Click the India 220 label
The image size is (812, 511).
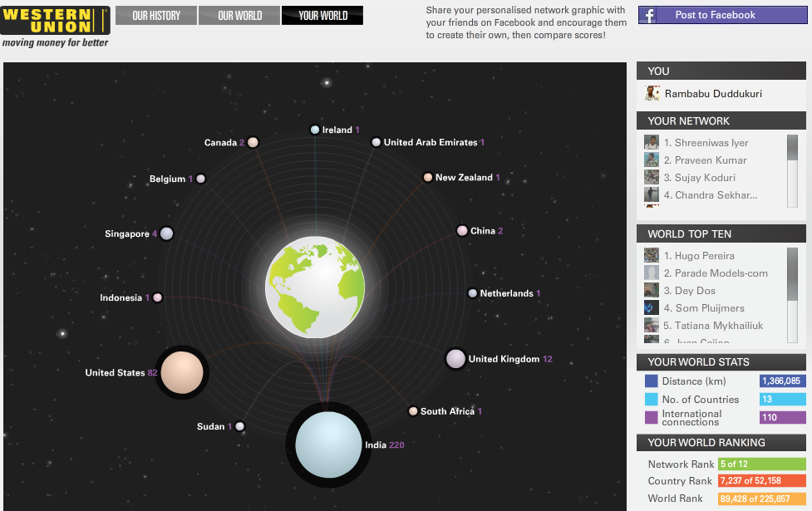point(384,445)
